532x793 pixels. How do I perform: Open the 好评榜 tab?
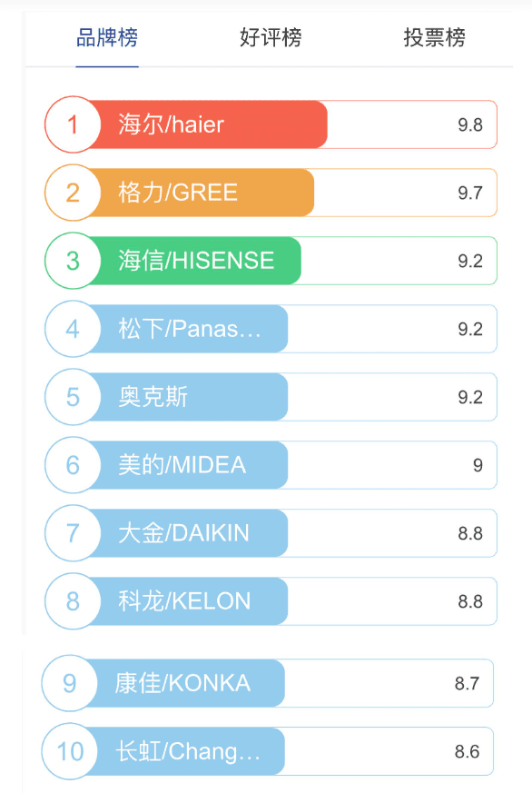click(x=271, y=38)
